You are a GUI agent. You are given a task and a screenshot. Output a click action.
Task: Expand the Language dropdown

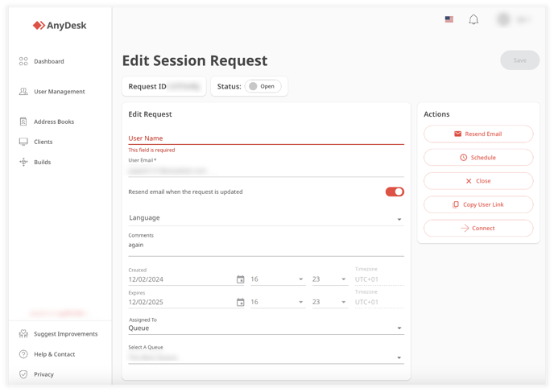[x=266, y=218]
